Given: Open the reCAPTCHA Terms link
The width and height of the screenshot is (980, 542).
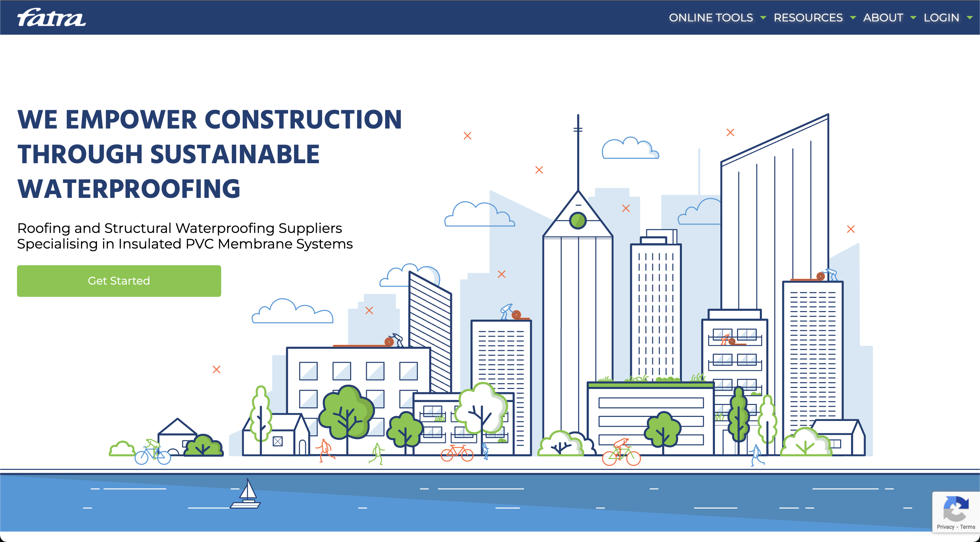Looking at the screenshot, I should [x=967, y=527].
